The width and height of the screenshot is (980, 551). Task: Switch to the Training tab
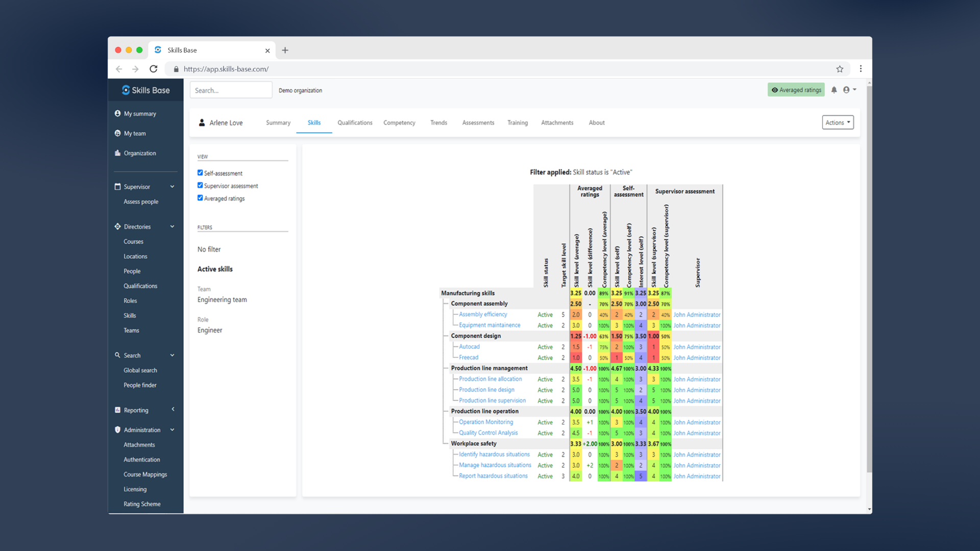518,122
